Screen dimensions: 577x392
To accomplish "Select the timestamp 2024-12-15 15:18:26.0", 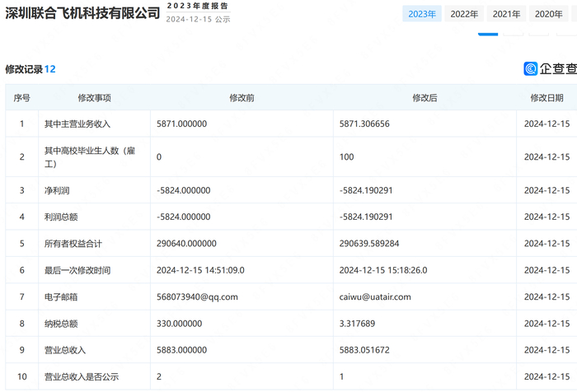I will (x=383, y=270).
